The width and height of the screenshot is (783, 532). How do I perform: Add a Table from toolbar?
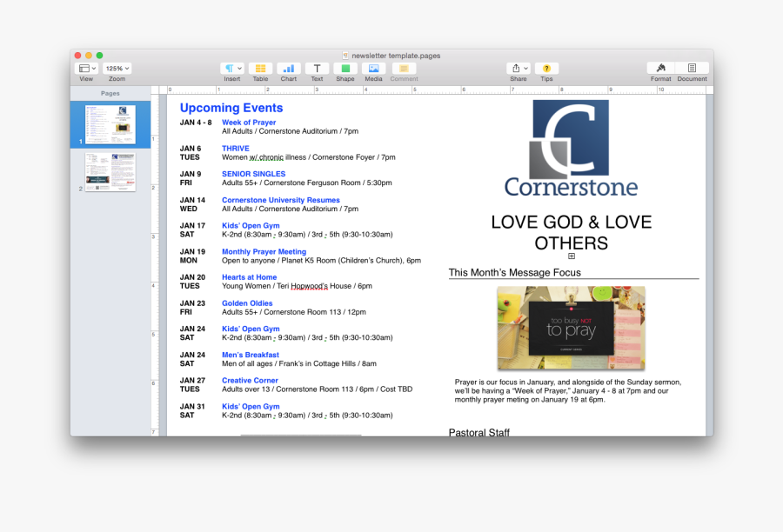(x=260, y=69)
